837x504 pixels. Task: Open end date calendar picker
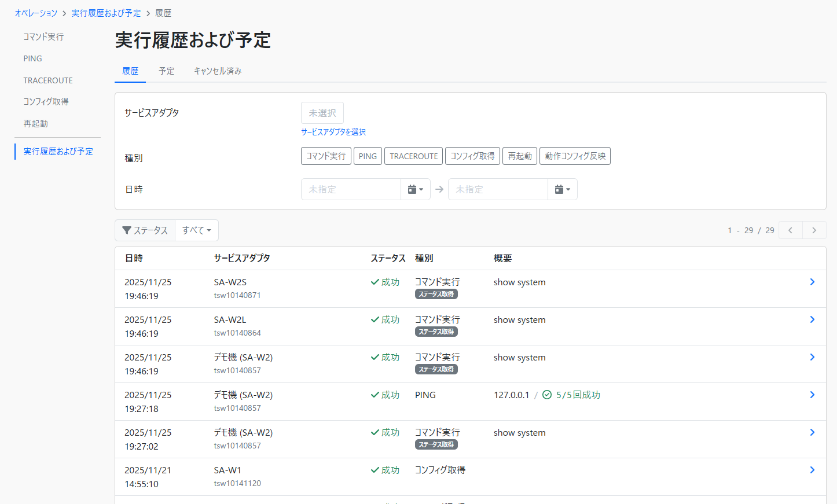click(x=562, y=189)
